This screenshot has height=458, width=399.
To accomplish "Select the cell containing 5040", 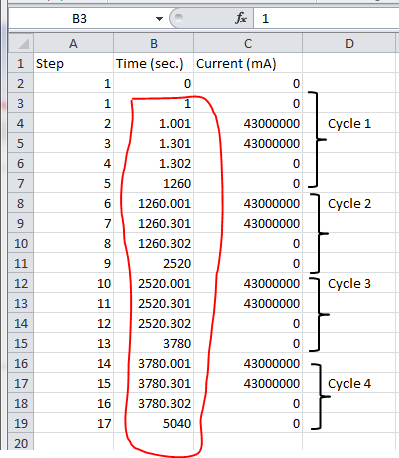I will [153, 423].
